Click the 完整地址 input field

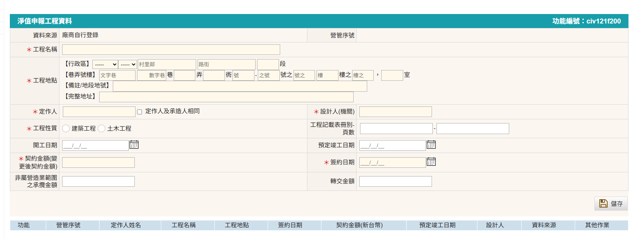[226, 97]
